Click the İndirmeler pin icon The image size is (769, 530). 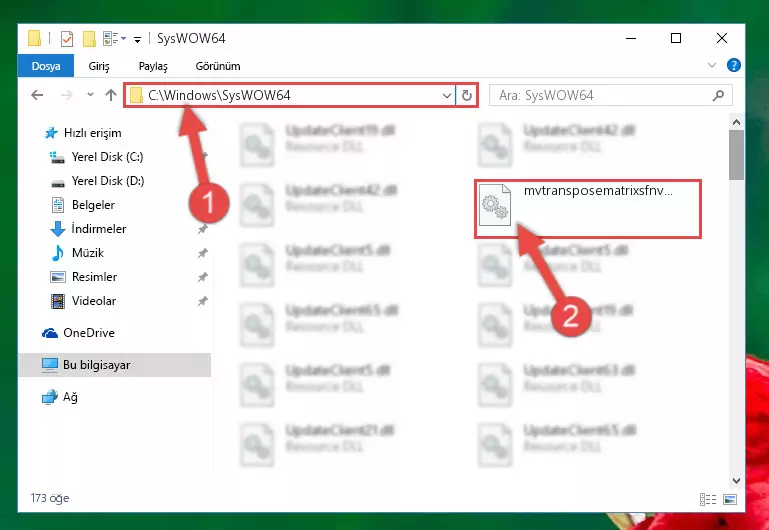tap(202, 229)
